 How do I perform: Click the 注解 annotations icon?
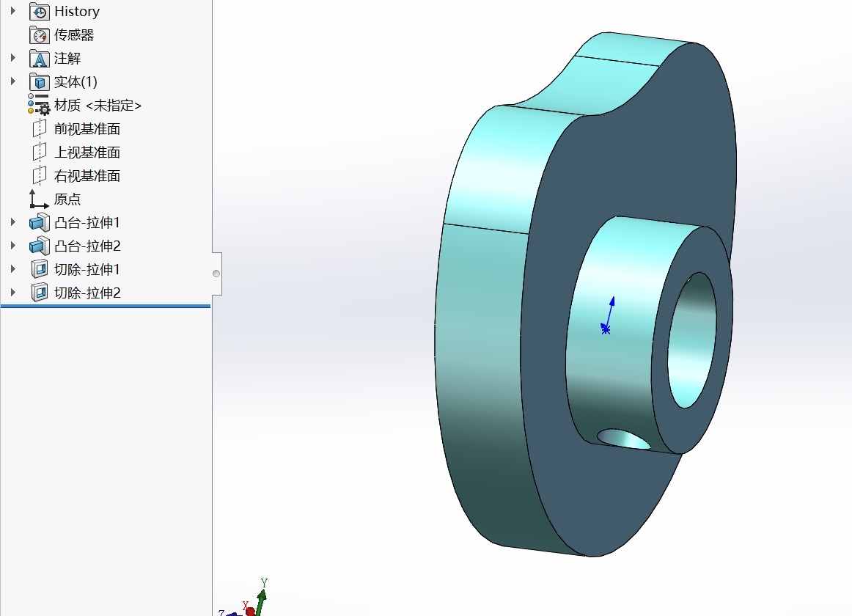tap(39, 58)
